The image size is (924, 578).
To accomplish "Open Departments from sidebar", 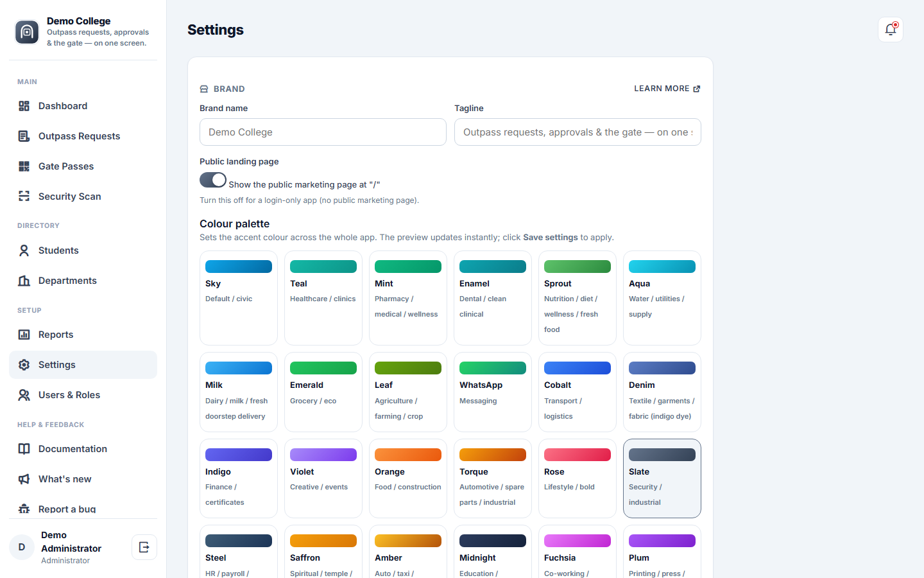I will (x=83, y=281).
